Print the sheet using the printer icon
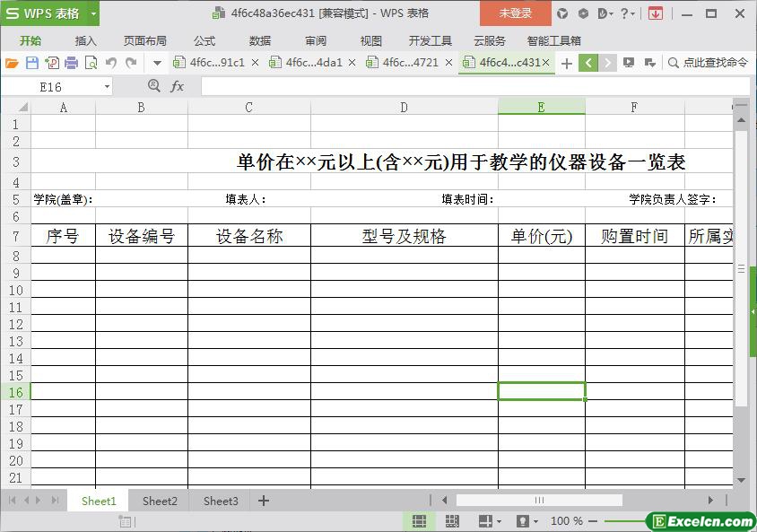This screenshot has height=532, width=757. [x=71, y=63]
